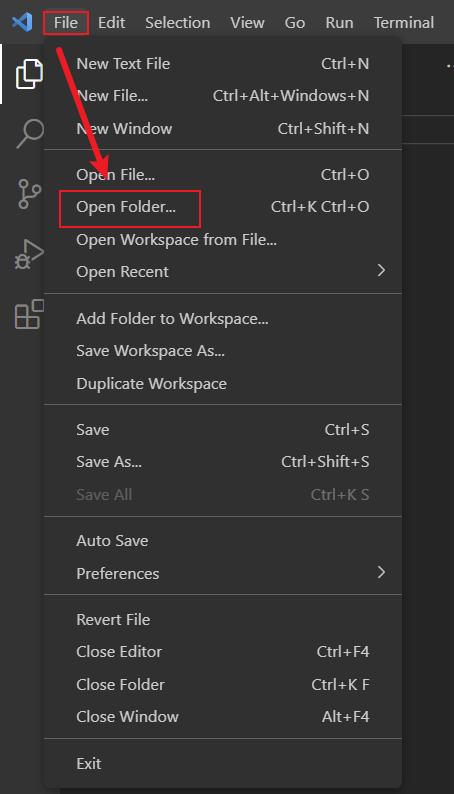Open the Edit menu

pyautogui.click(x=111, y=23)
